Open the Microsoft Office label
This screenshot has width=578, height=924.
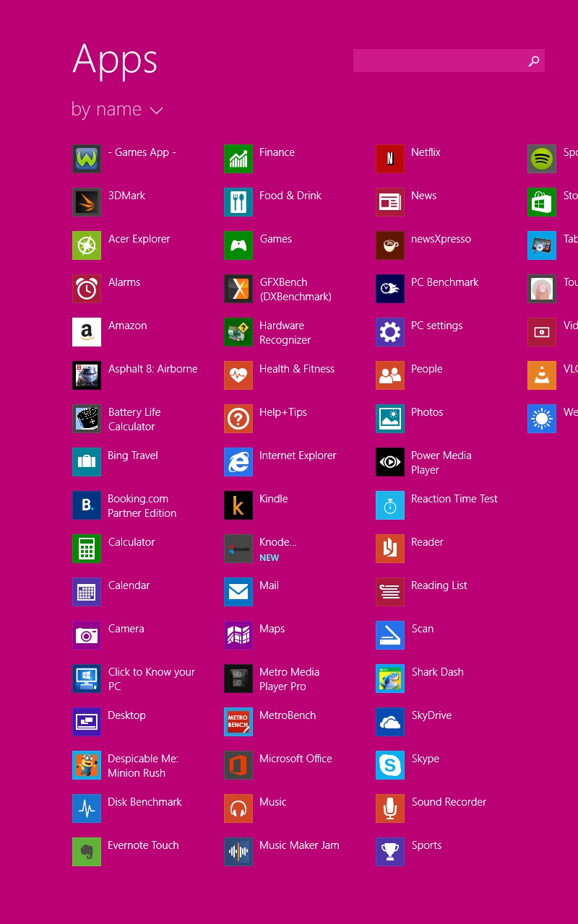296,759
